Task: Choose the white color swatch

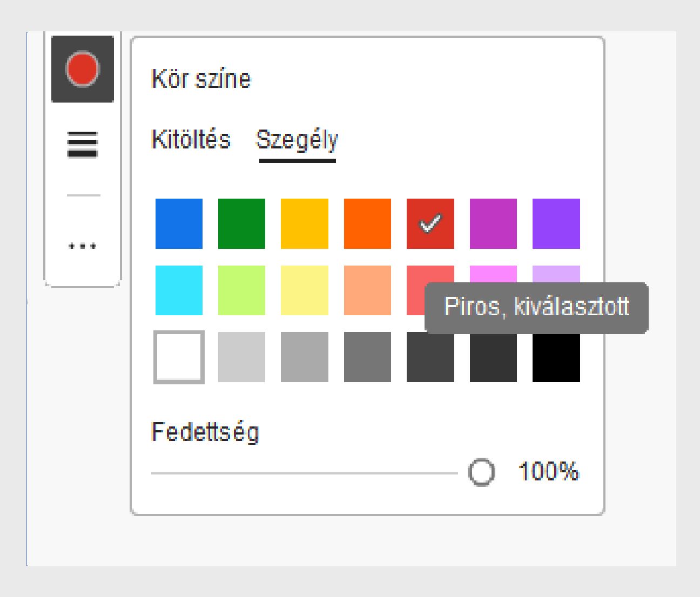Action: pos(179,357)
